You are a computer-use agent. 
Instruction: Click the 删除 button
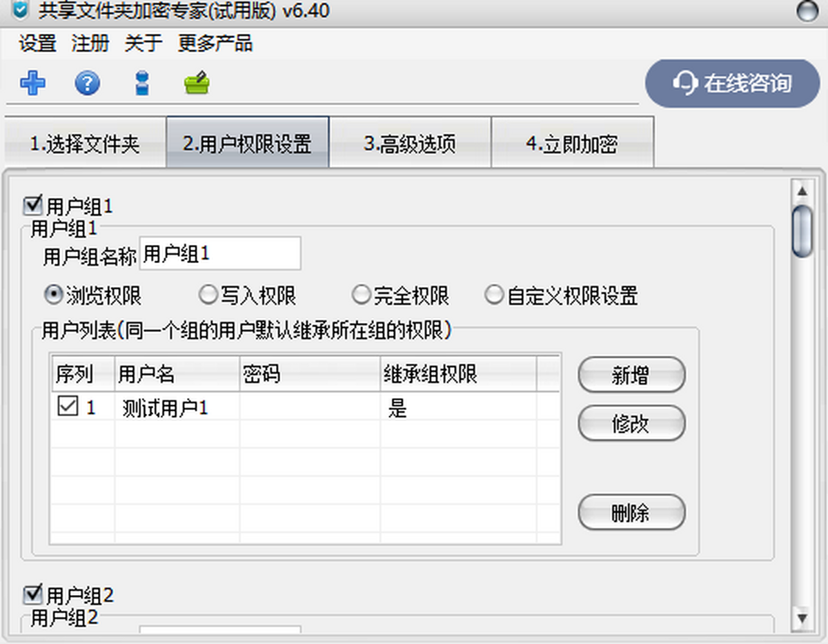[x=631, y=513]
